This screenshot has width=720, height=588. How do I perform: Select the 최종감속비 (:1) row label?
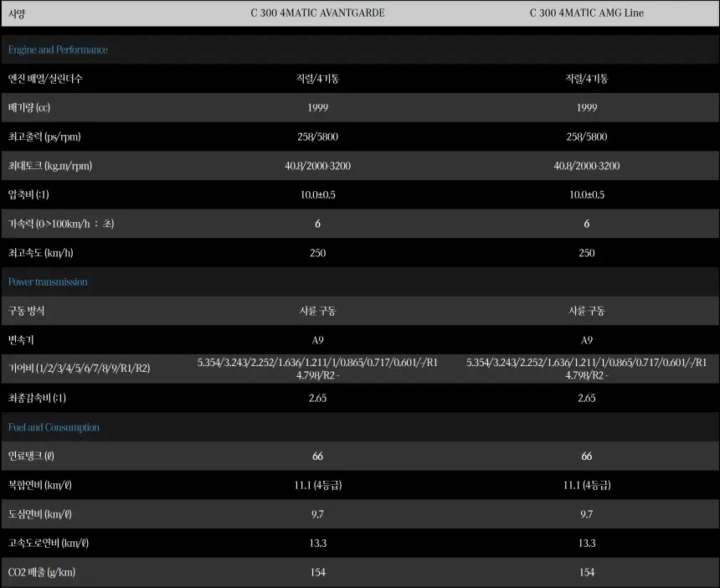pyautogui.click(x=37, y=398)
